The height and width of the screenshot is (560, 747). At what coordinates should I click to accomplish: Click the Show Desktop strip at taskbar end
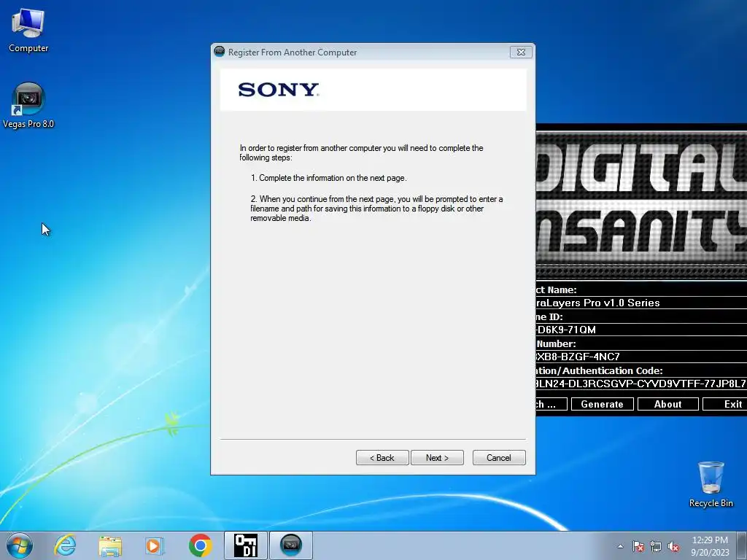tap(742, 545)
